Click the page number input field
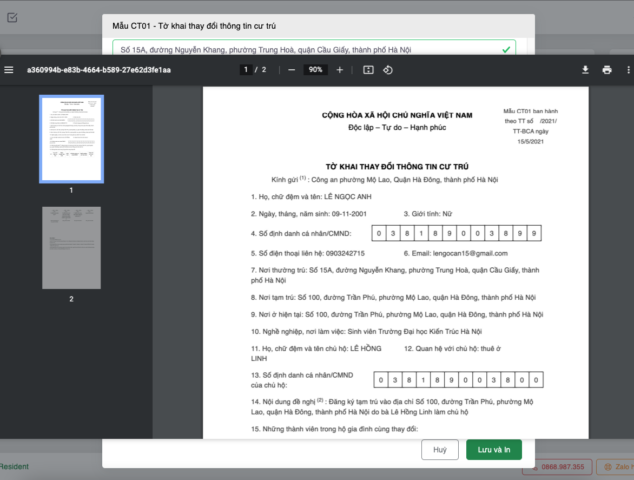634x480 pixels. [x=245, y=70]
